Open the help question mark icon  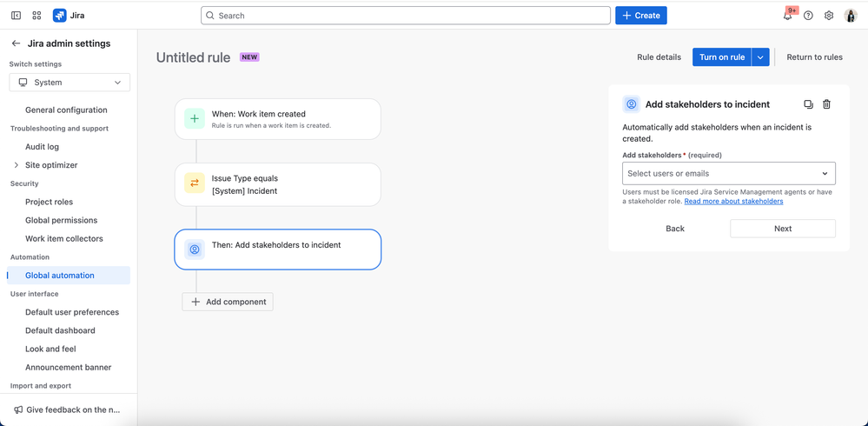click(808, 16)
